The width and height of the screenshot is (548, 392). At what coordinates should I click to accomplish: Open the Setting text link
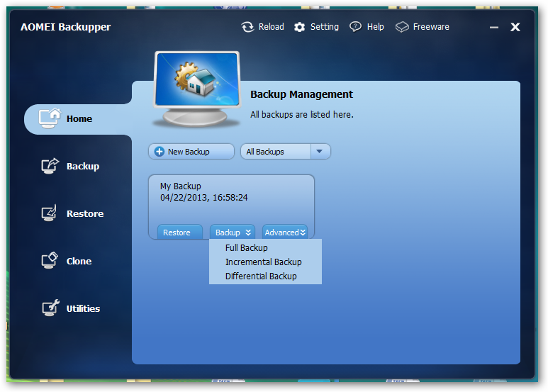324,27
